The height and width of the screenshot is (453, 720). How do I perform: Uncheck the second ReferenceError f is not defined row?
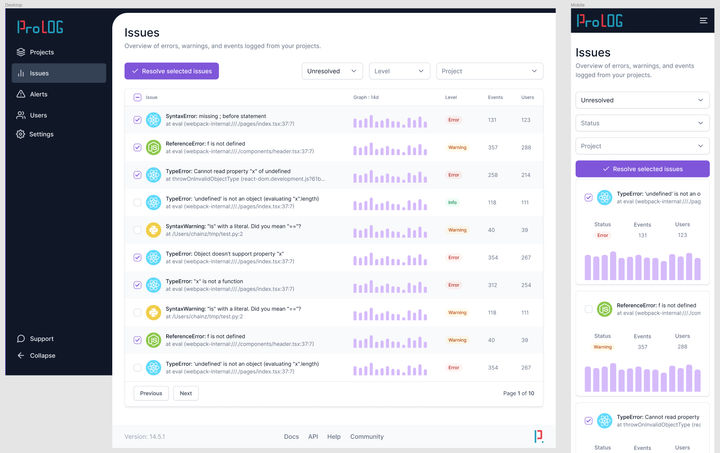click(137, 340)
